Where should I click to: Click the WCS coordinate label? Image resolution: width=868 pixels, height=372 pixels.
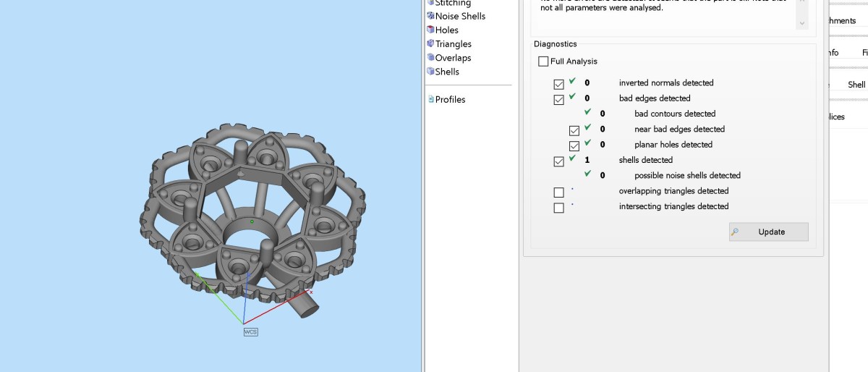[x=250, y=331]
